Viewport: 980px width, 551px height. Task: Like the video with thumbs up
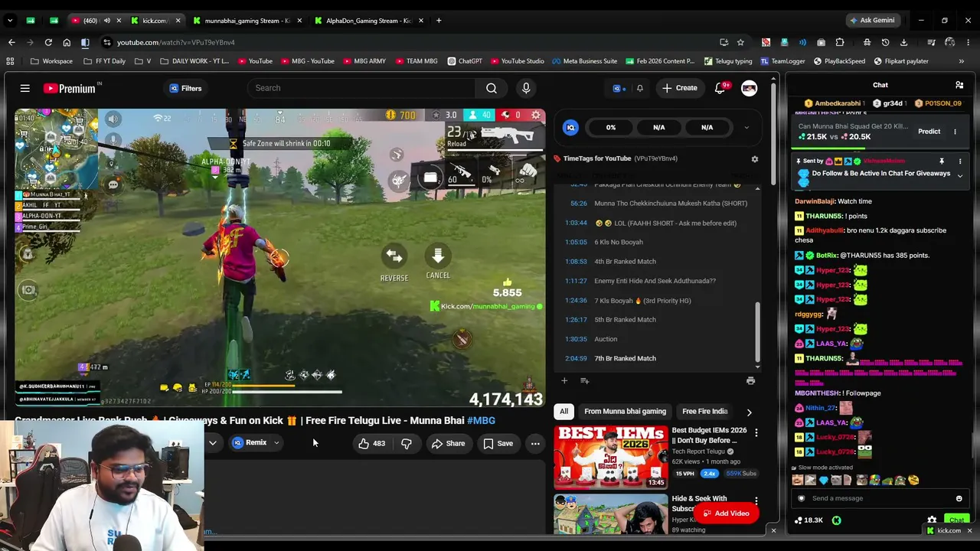click(371, 443)
